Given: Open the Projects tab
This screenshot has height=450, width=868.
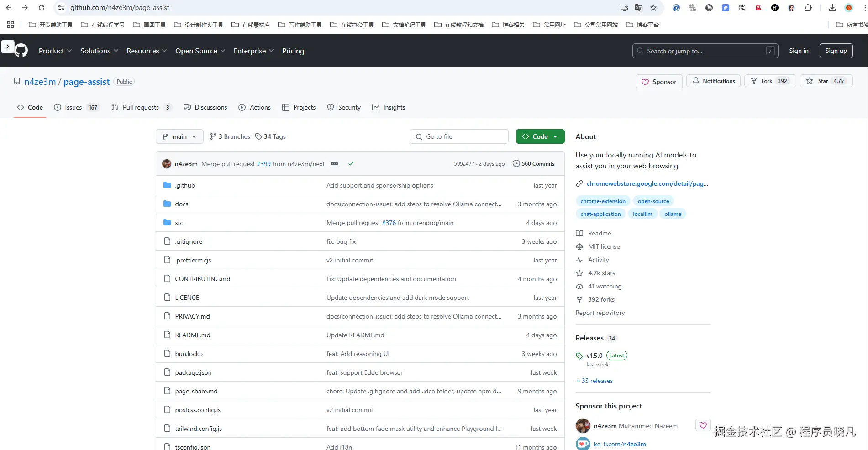Looking at the screenshot, I should [x=299, y=107].
